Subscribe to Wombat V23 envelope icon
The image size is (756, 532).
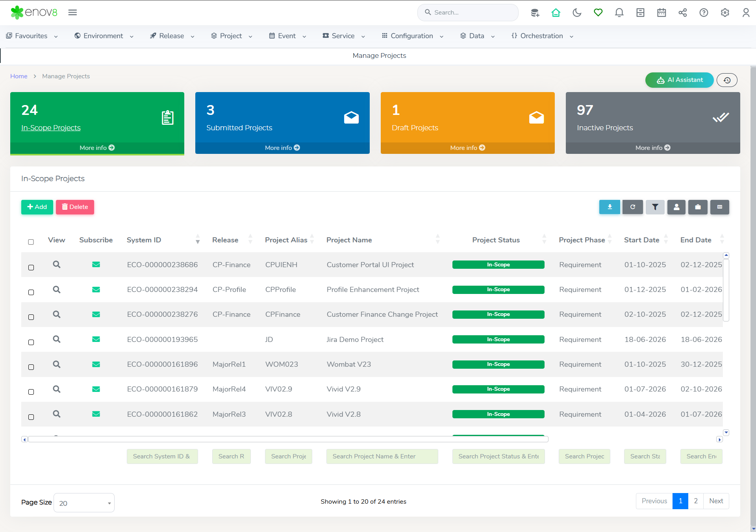pos(96,364)
